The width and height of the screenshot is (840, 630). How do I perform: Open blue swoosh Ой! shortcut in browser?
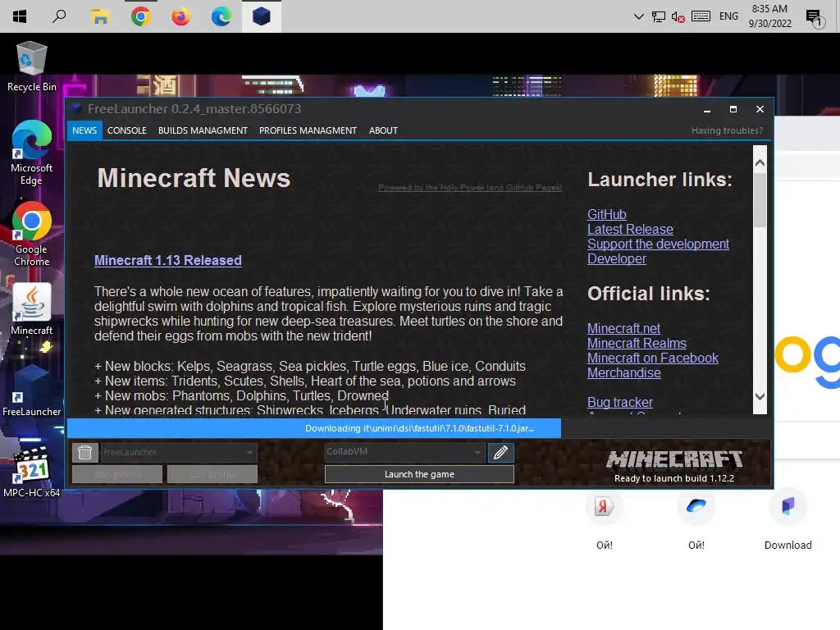696,507
